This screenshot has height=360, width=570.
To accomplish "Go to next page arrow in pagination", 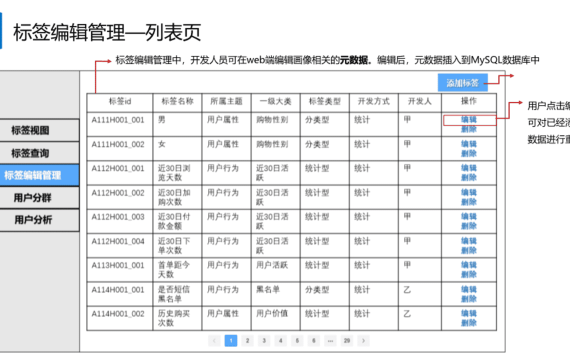I will [x=363, y=341].
